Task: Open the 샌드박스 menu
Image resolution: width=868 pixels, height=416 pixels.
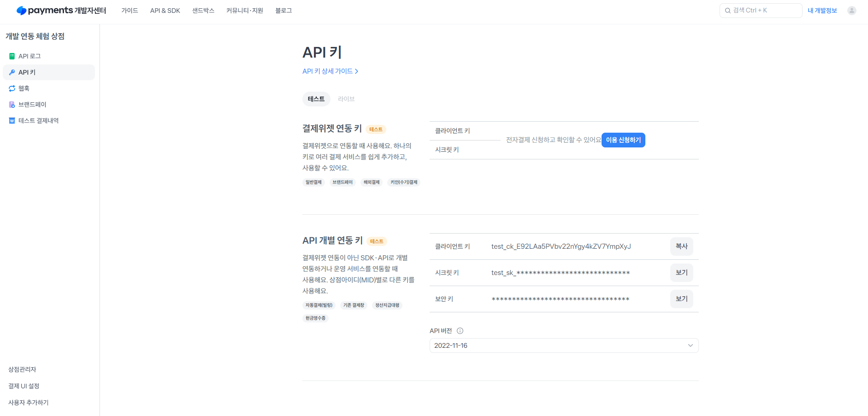Action: [203, 11]
